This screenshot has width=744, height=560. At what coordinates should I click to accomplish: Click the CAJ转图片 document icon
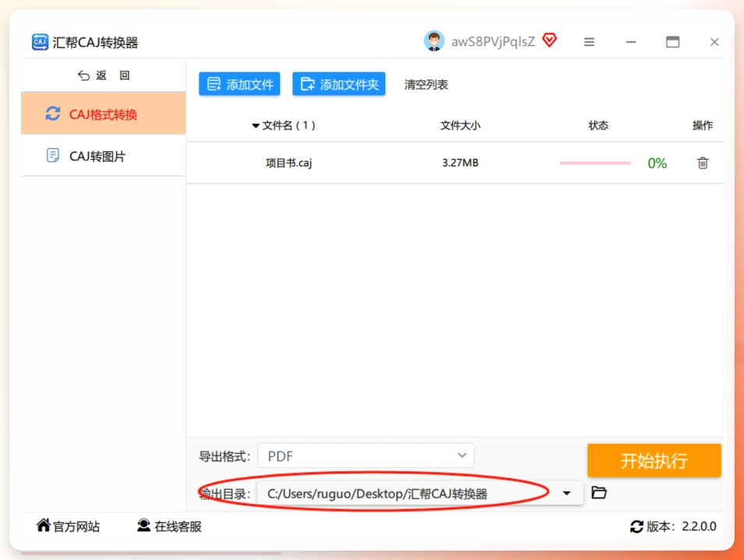(53, 155)
